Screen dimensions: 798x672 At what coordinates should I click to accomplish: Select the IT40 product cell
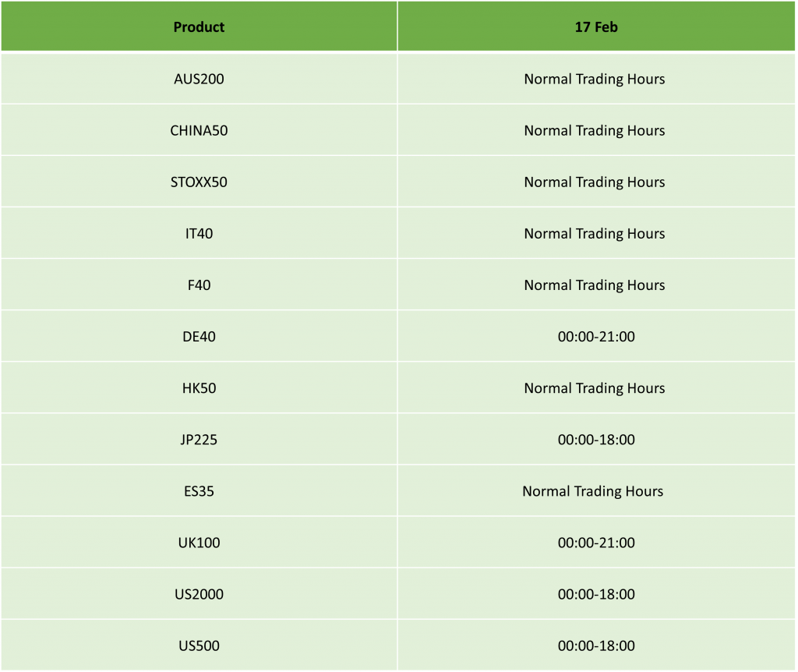click(x=199, y=233)
